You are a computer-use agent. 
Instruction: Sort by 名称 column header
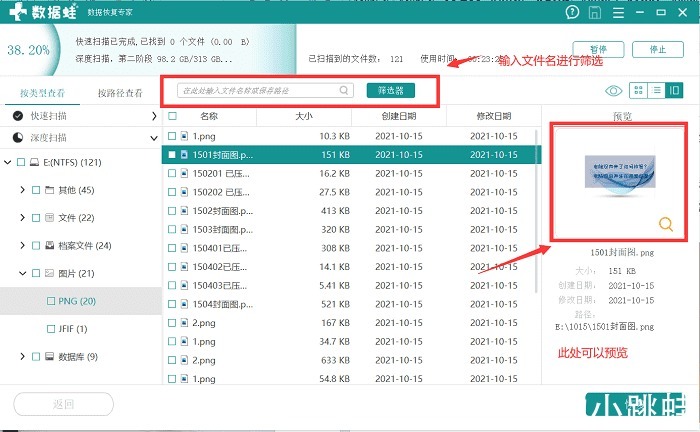209,116
